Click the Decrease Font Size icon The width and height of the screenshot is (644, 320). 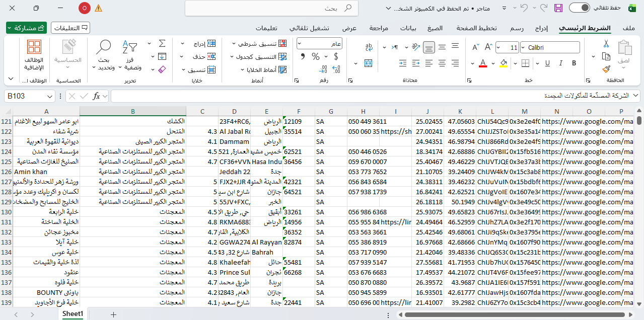[x=476, y=48]
